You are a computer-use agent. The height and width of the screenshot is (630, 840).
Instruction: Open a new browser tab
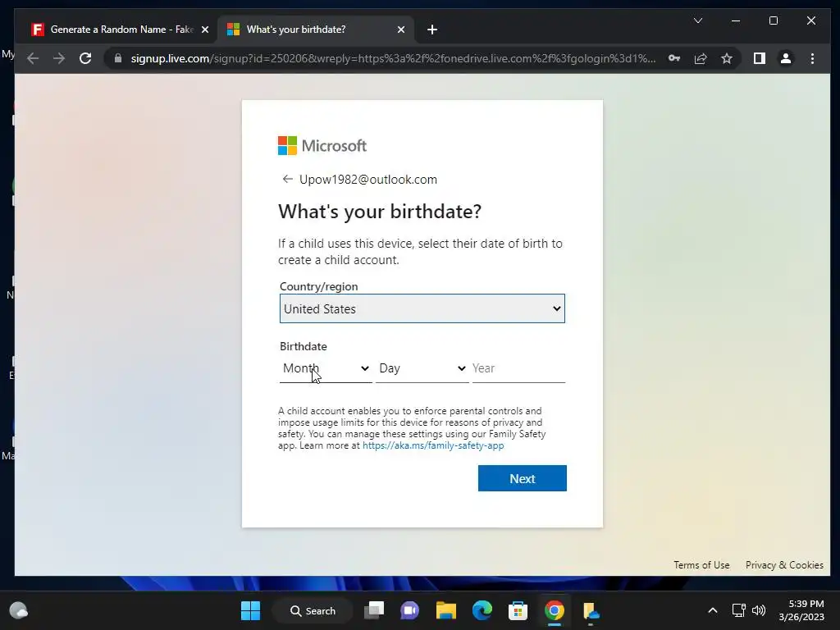click(x=432, y=30)
